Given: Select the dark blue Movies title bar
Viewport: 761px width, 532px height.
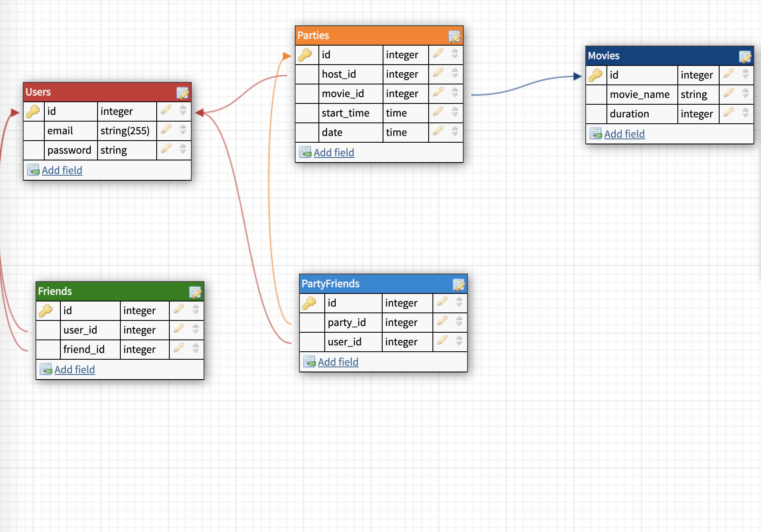Looking at the screenshot, I should click(x=670, y=56).
